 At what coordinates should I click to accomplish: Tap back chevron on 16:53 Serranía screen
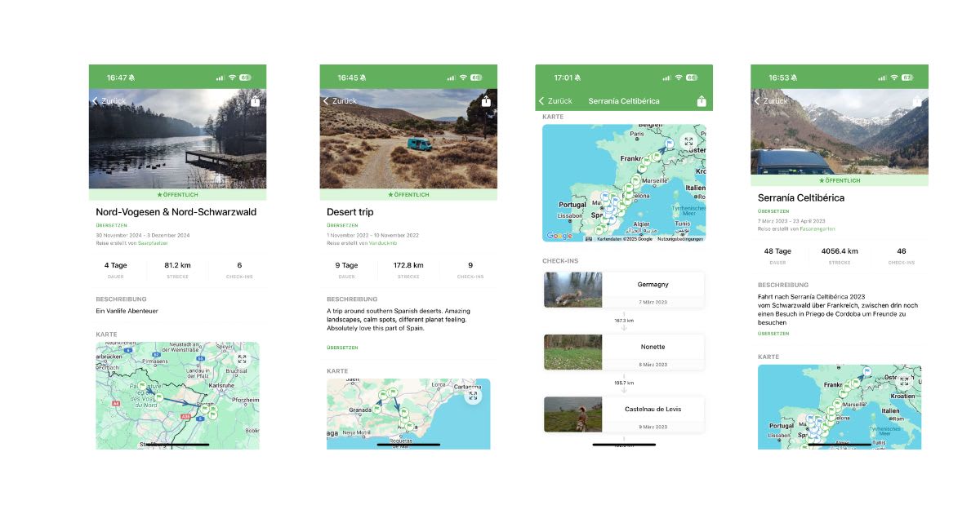(x=757, y=101)
